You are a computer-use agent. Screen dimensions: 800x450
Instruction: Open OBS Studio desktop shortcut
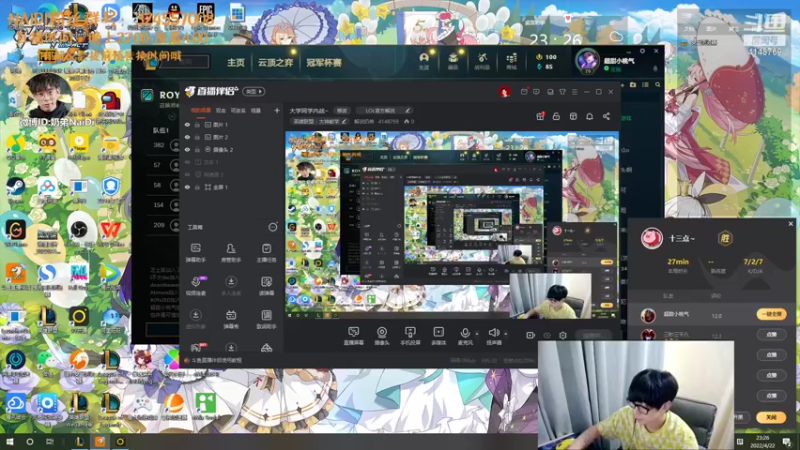[79, 233]
